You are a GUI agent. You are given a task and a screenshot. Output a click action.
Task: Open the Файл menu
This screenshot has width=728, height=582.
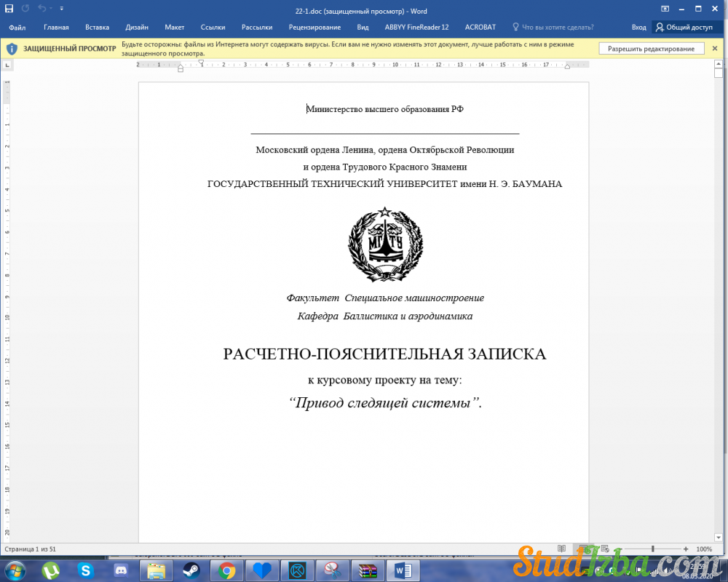(x=17, y=28)
